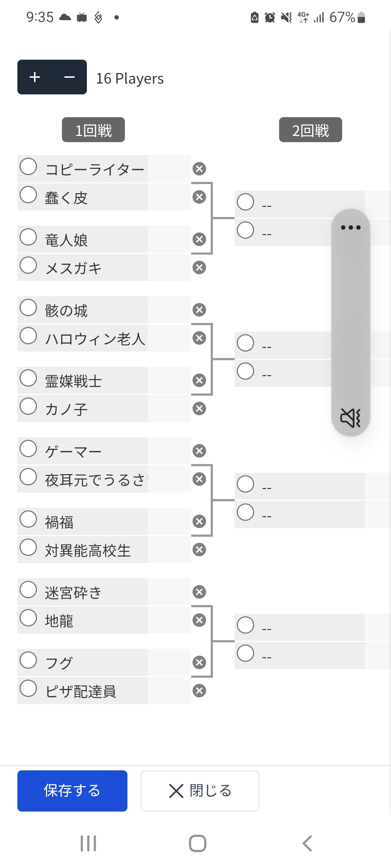
Task: Remove ゲーマー via its X icon
Action: point(199,451)
